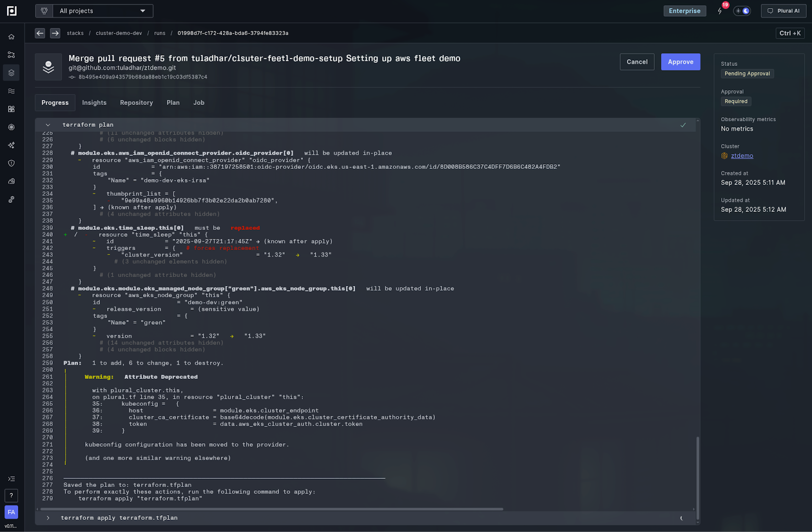Image resolution: width=812 pixels, height=532 pixels.
Task: Open the All projects dropdown
Action: [x=94, y=11]
